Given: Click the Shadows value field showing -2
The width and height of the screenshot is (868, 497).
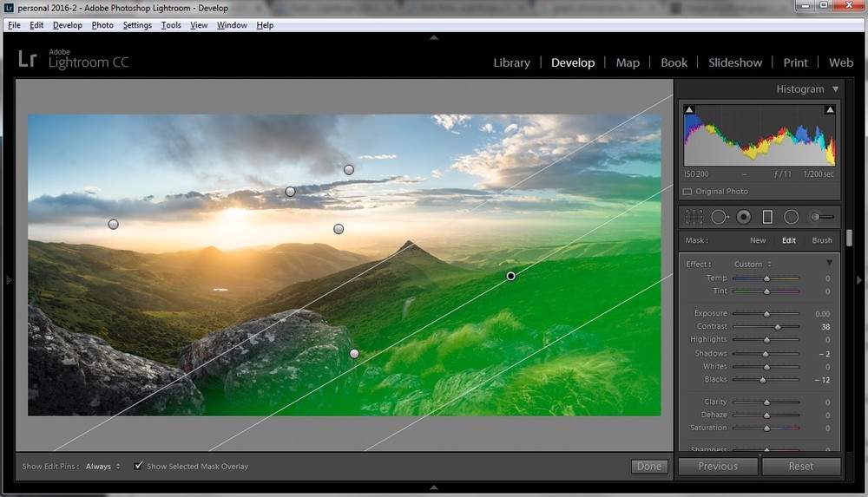Looking at the screenshot, I should click(825, 354).
